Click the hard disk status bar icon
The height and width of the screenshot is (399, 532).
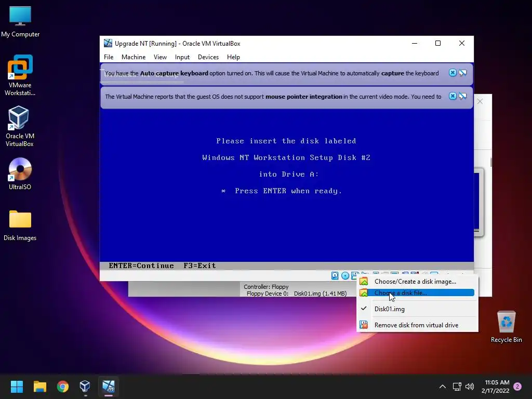click(335, 275)
